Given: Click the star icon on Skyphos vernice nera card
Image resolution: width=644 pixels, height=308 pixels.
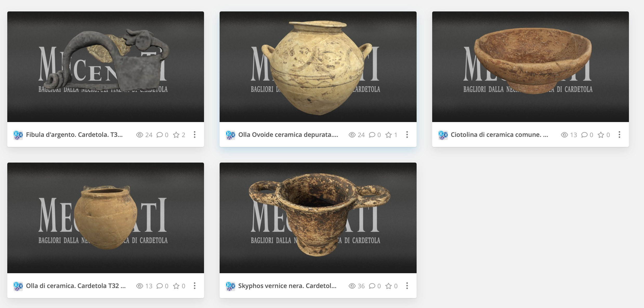Looking at the screenshot, I should (389, 286).
